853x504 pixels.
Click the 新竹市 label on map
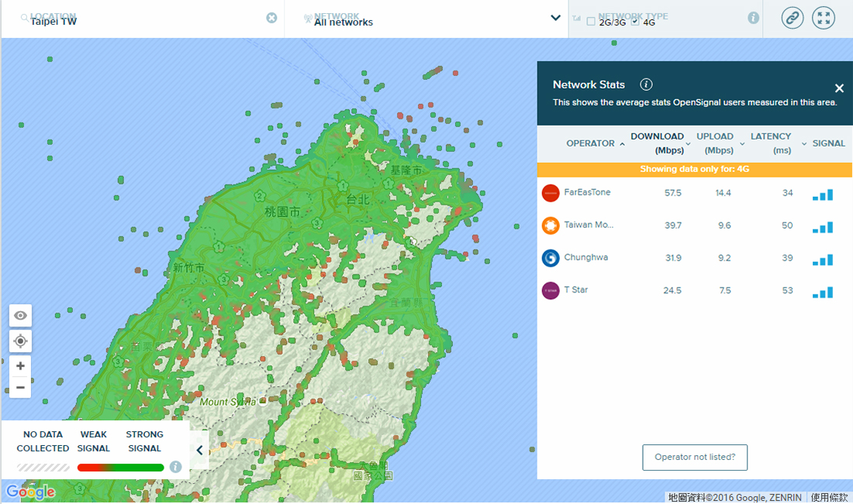tap(188, 268)
